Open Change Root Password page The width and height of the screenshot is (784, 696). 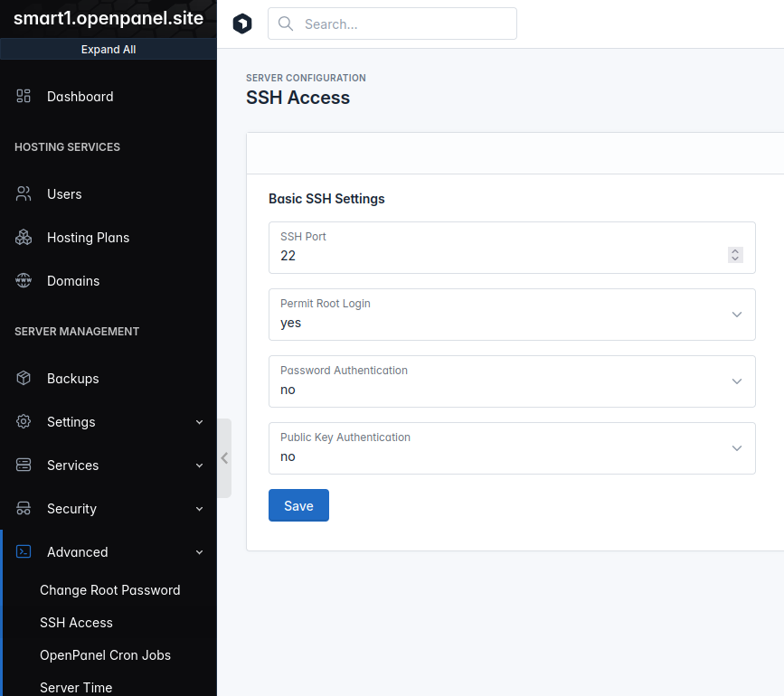point(109,590)
